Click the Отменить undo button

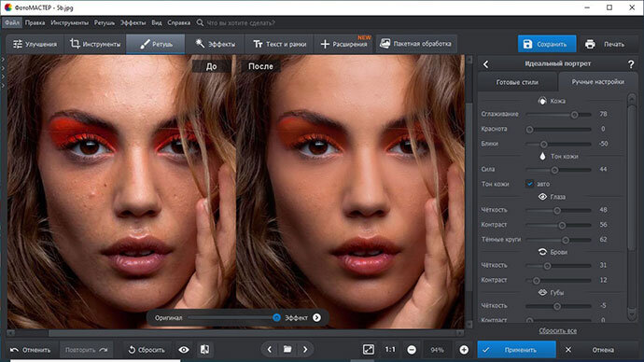click(x=31, y=350)
